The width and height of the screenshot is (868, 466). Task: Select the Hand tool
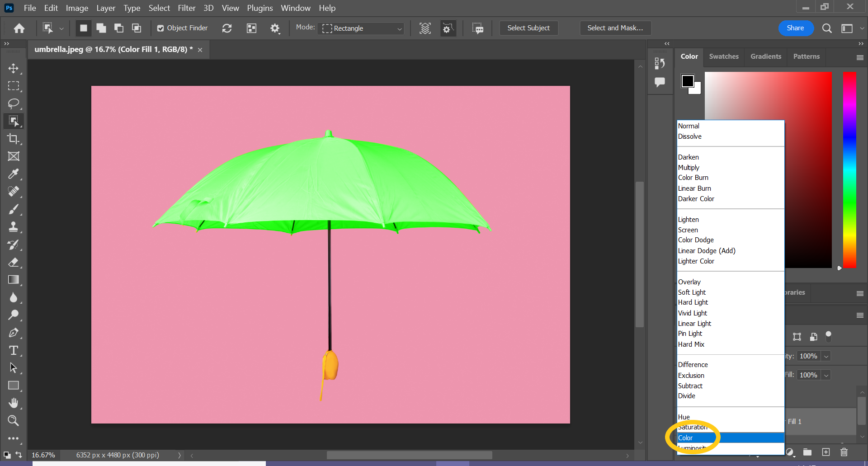[14, 403]
